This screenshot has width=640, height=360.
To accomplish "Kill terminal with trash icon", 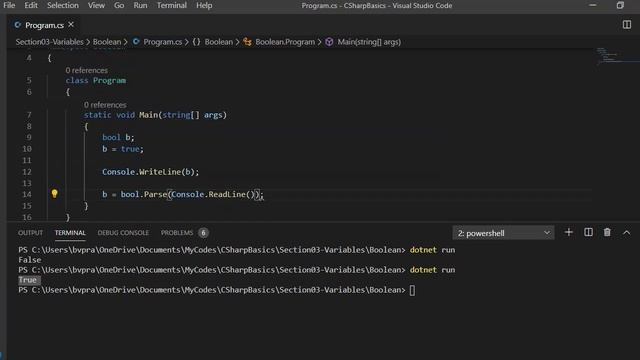I will 607,232.
